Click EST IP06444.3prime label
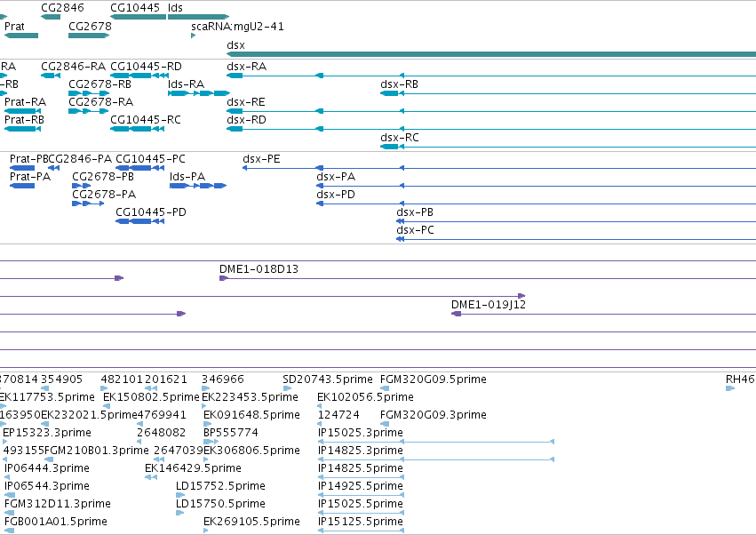This screenshot has width=756, height=535. coord(47,468)
